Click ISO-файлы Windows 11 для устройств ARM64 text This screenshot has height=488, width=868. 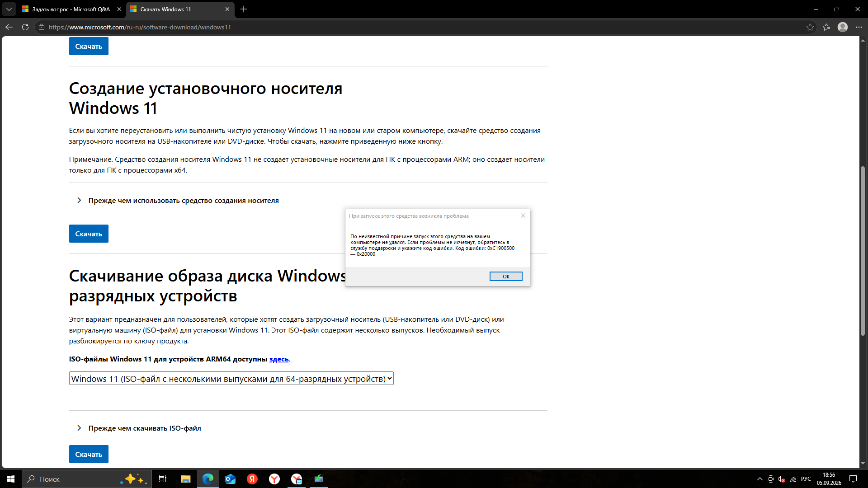168,359
